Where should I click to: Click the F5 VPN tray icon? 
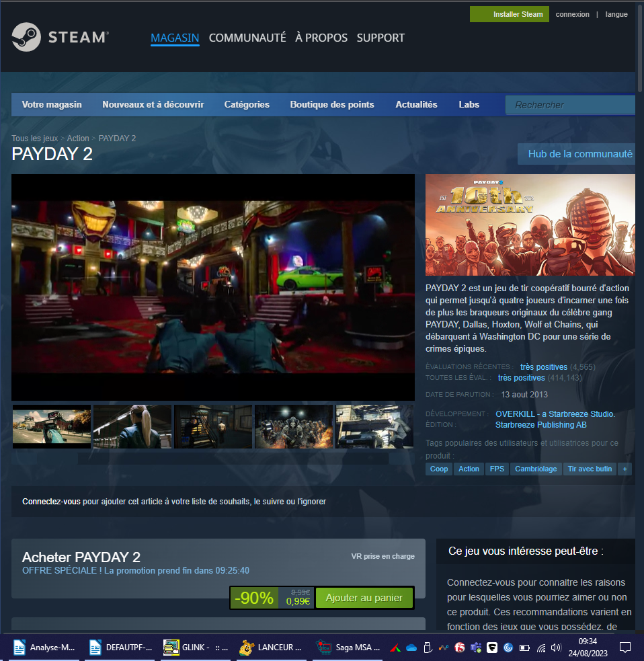[x=459, y=648]
